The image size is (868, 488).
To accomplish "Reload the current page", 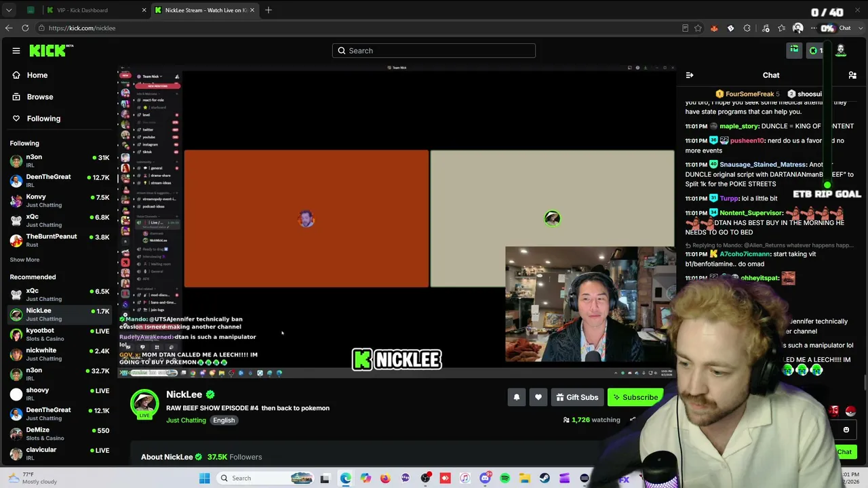I will pyautogui.click(x=25, y=28).
